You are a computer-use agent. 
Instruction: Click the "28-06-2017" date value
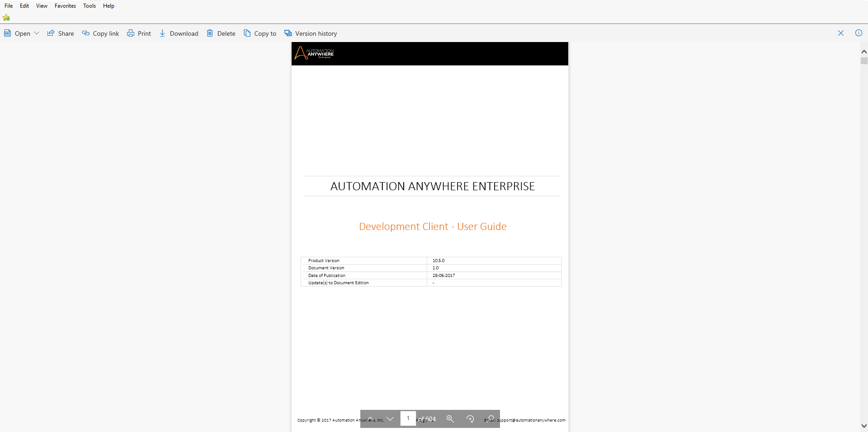pos(444,276)
